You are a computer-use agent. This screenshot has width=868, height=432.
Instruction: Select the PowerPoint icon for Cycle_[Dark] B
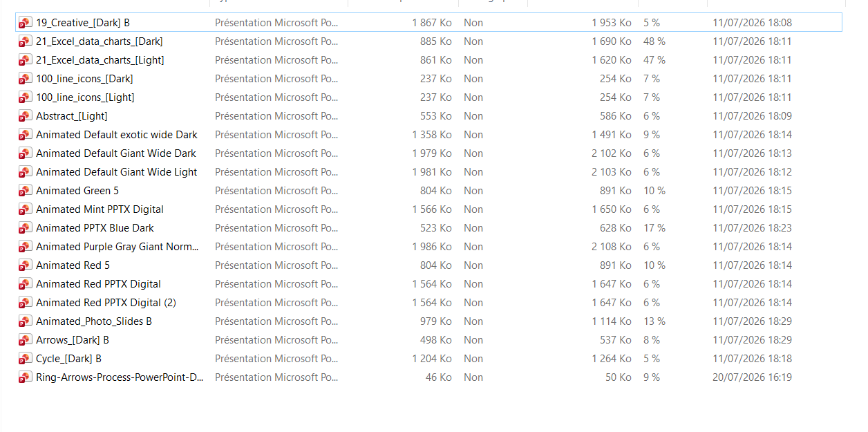tap(26, 359)
